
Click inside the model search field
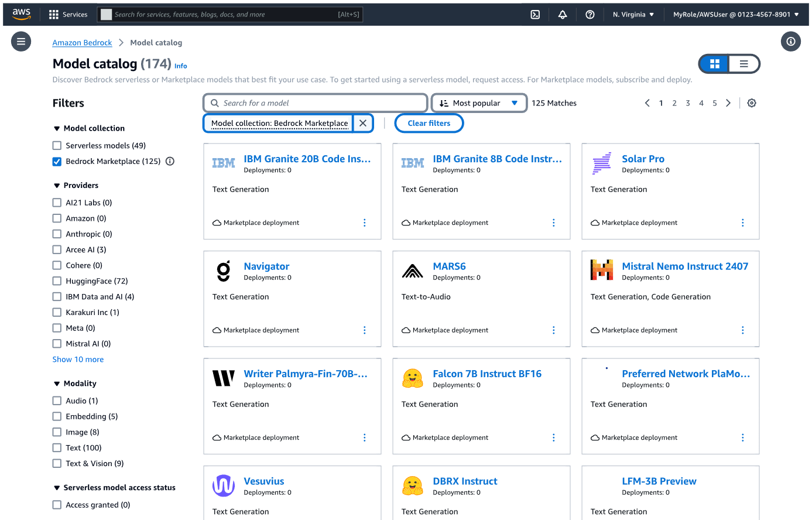coord(315,102)
